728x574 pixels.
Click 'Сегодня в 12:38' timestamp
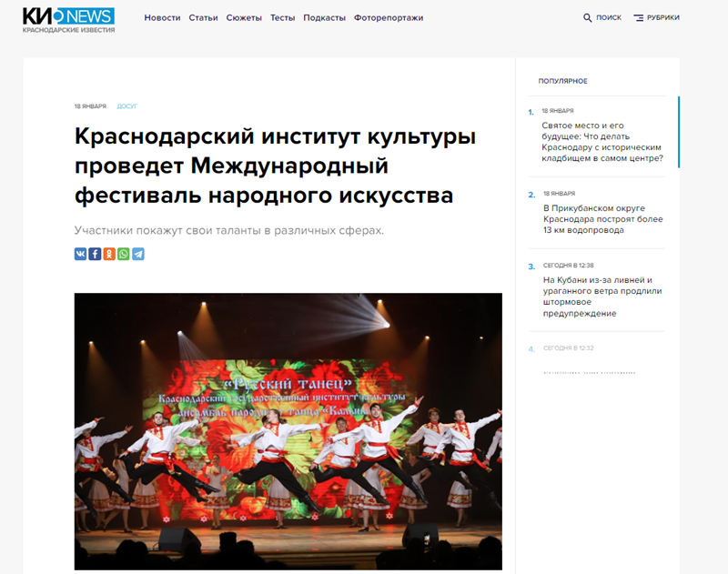click(568, 266)
